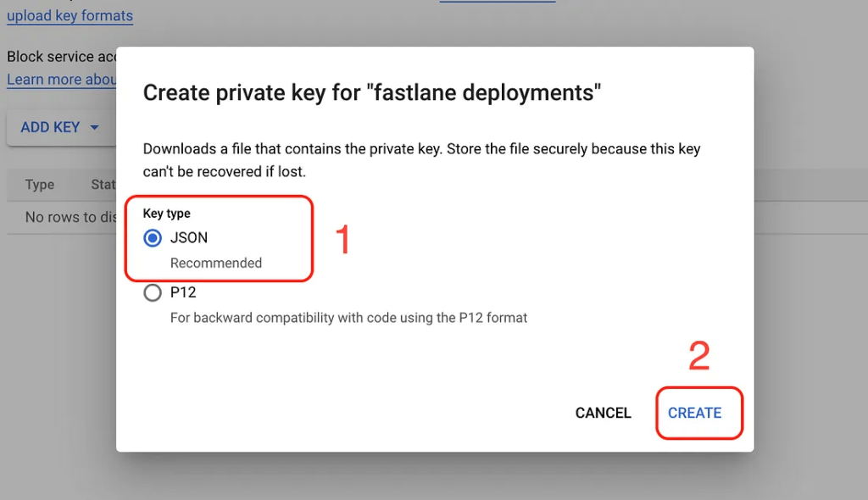Click the "Key type" section label
868x500 pixels.
[167, 214]
